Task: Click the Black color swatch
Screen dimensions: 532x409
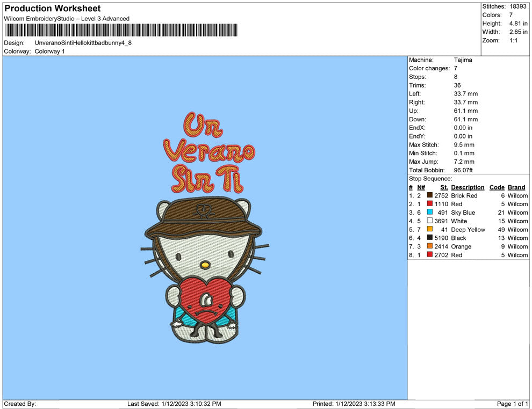Action: pyautogui.click(x=429, y=238)
